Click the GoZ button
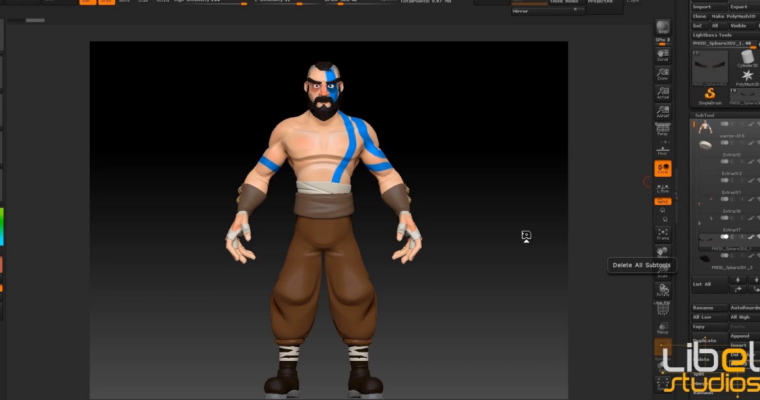 698,26
